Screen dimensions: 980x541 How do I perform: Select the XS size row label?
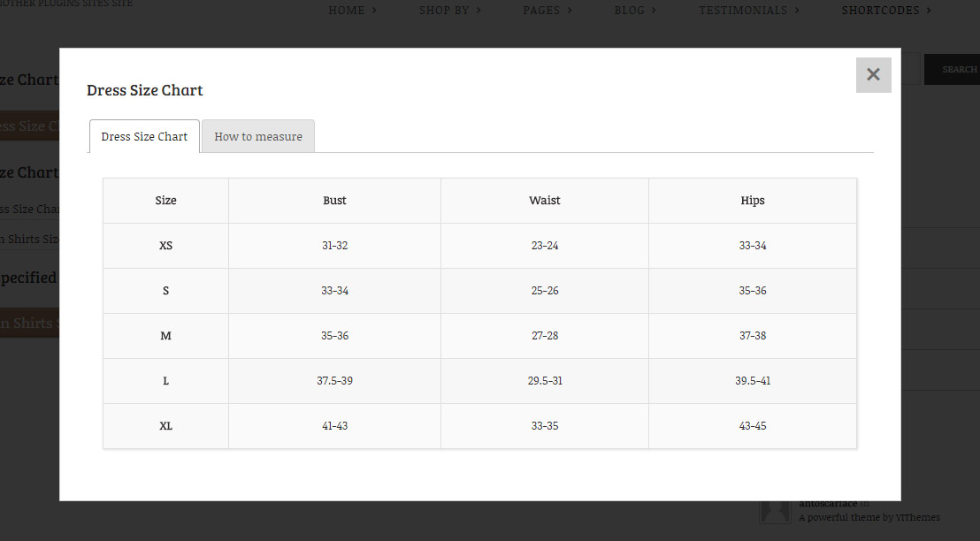tap(165, 246)
